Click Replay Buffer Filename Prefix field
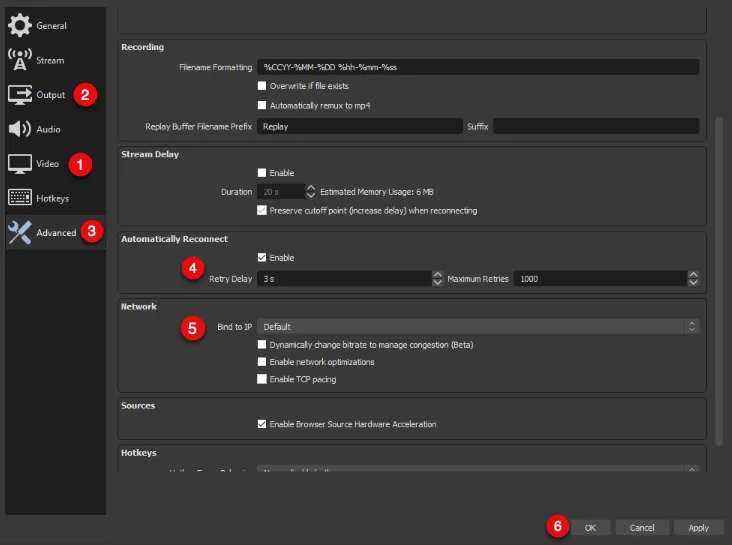The height and width of the screenshot is (545, 732). pyautogui.click(x=359, y=127)
